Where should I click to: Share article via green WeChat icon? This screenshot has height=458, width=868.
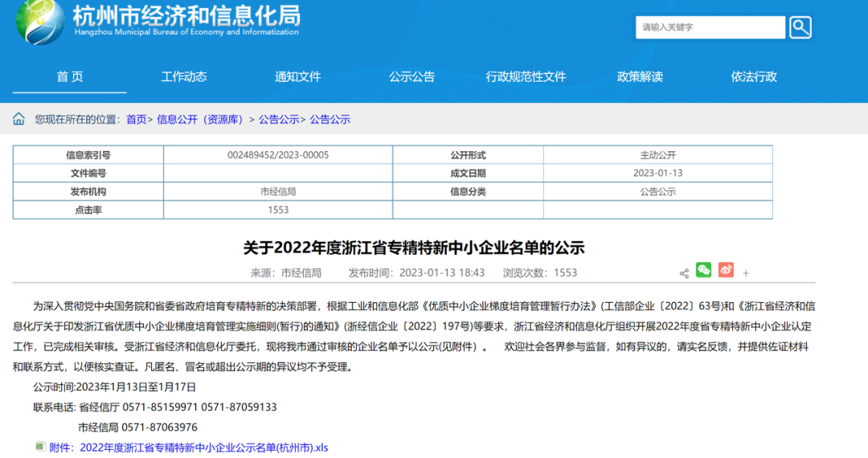click(704, 271)
